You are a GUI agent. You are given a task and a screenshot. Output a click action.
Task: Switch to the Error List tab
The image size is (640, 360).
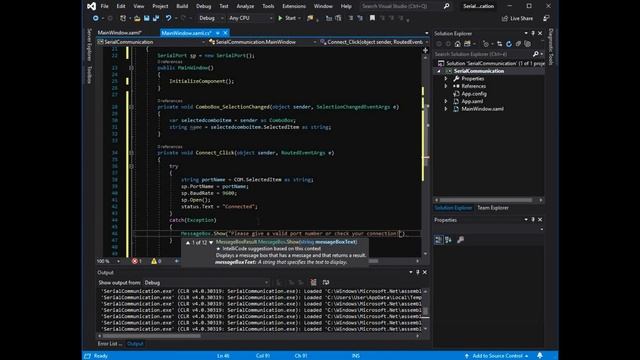coord(109,344)
